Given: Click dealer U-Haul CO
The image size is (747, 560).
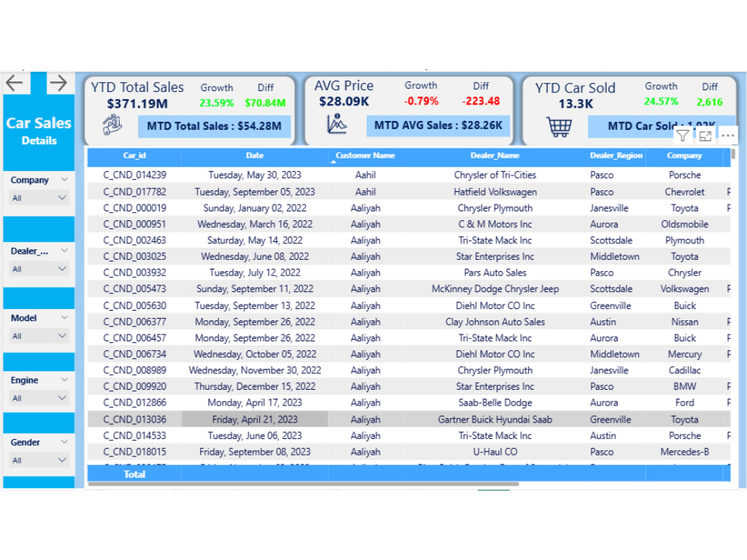Looking at the screenshot, I should pyautogui.click(x=495, y=452).
